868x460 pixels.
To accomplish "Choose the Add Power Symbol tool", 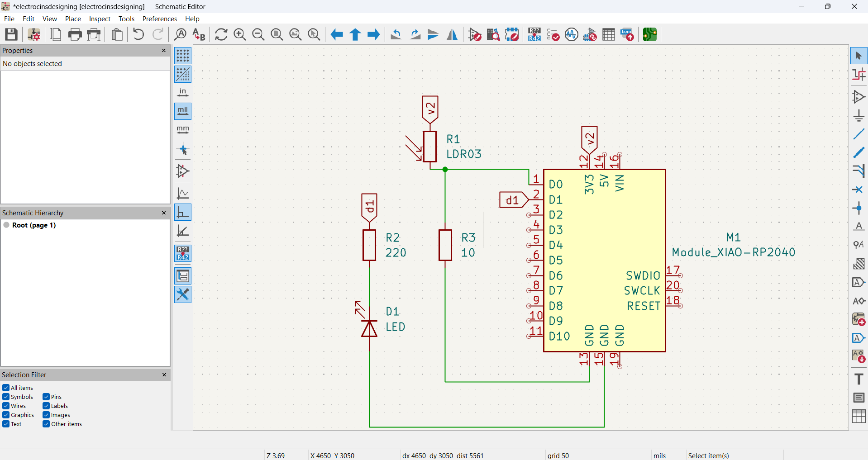I will (x=858, y=115).
